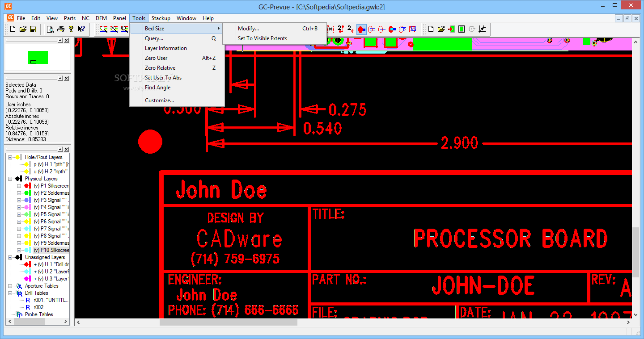Screen dimensions: 644x339
Task: Click the hash grid icon in the toolbar
Action: coord(331,29)
